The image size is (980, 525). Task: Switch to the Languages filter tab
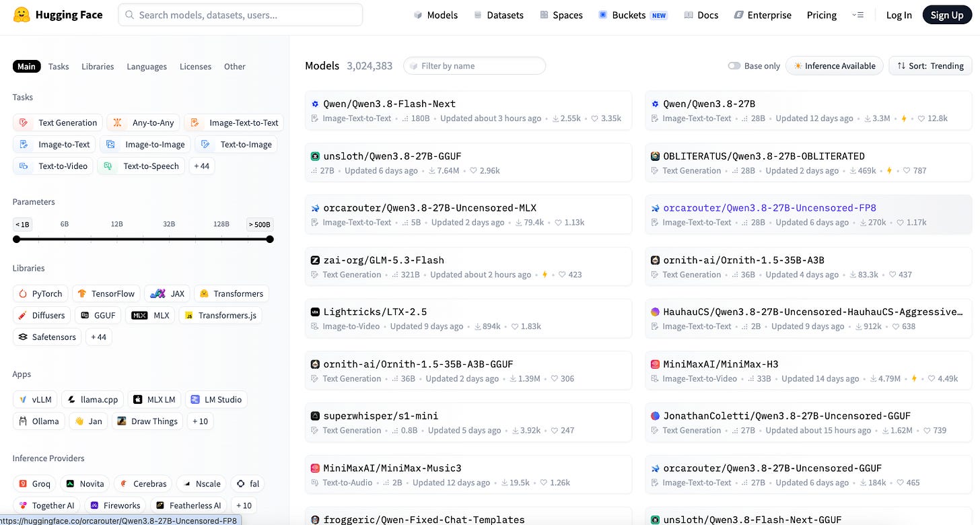tap(147, 66)
